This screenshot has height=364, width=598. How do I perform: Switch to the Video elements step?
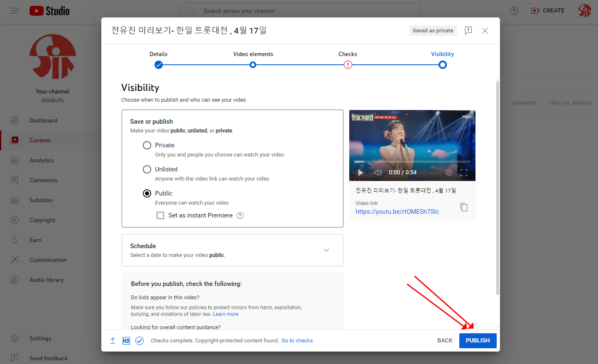[x=253, y=65]
